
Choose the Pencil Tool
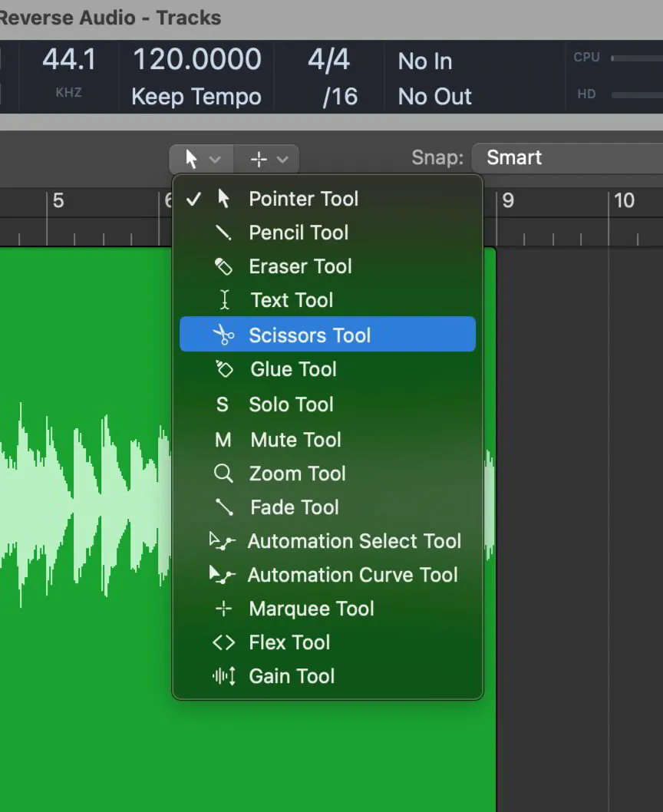click(x=299, y=233)
